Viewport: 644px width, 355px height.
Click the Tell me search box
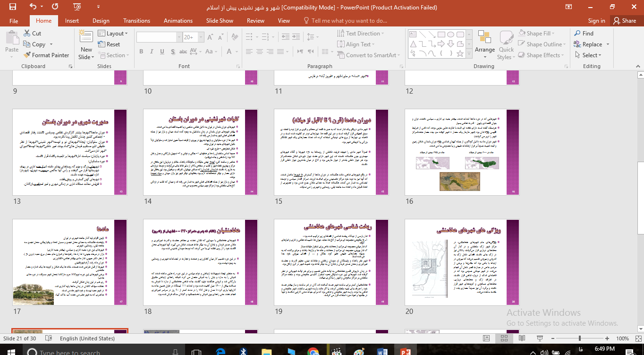(x=345, y=21)
